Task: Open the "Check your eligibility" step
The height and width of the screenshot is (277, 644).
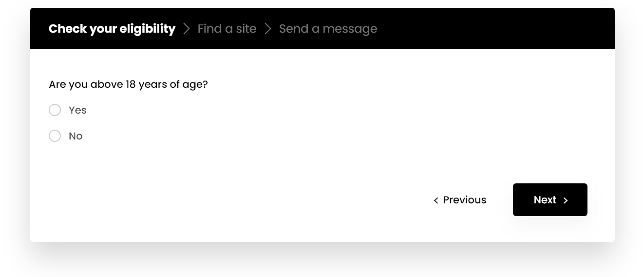Action: (x=112, y=29)
